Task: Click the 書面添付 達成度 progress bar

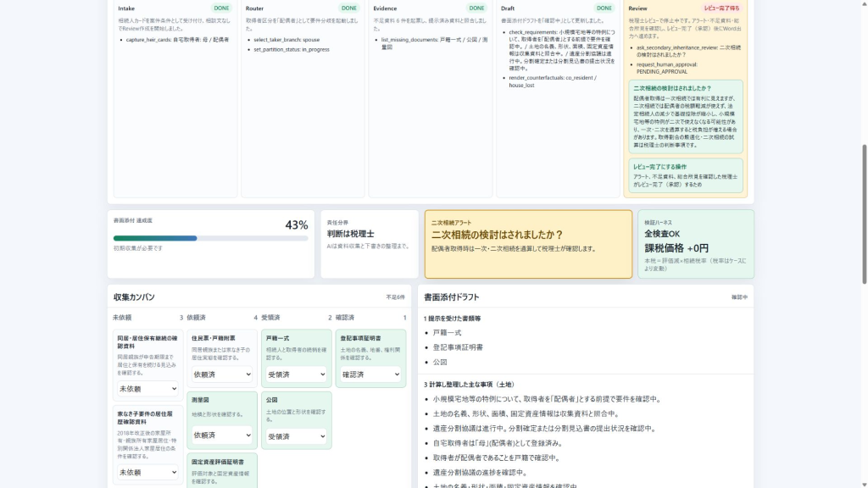Action: click(210, 238)
